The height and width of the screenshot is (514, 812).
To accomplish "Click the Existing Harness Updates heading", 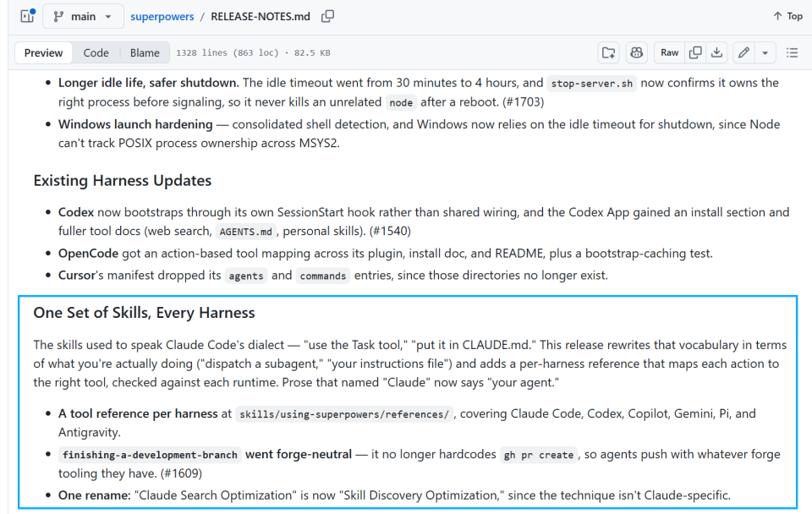I will coord(122,181).
